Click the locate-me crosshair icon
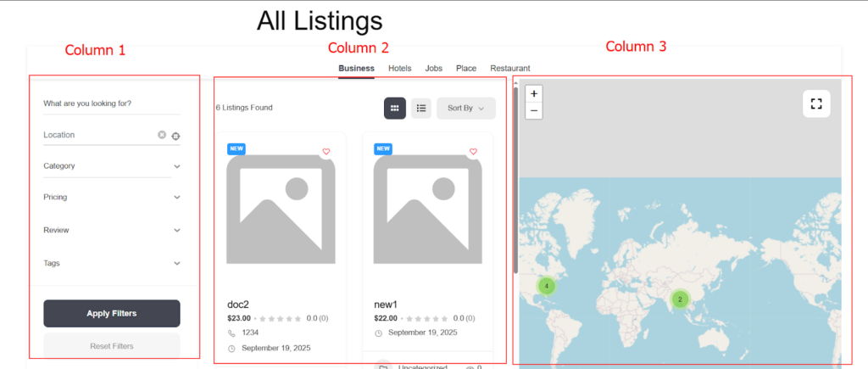The image size is (868, 369). [x=175, y=136]
